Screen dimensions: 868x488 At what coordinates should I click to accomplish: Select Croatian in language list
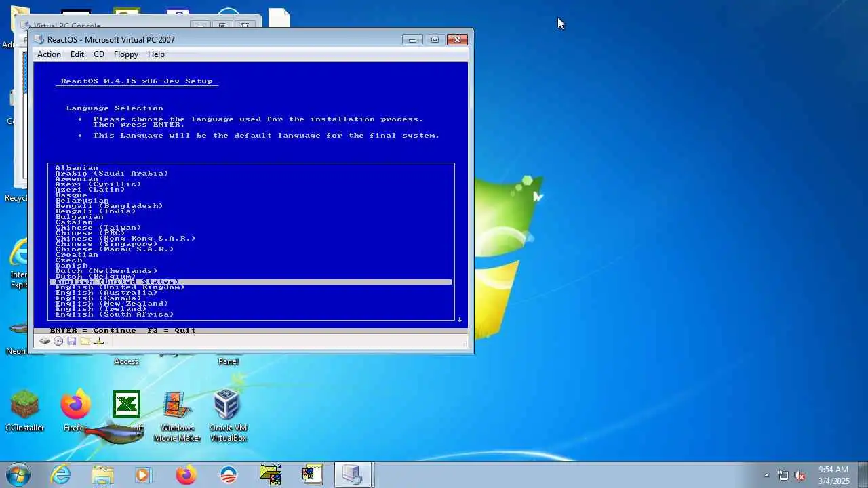click(x=77, y=255)
